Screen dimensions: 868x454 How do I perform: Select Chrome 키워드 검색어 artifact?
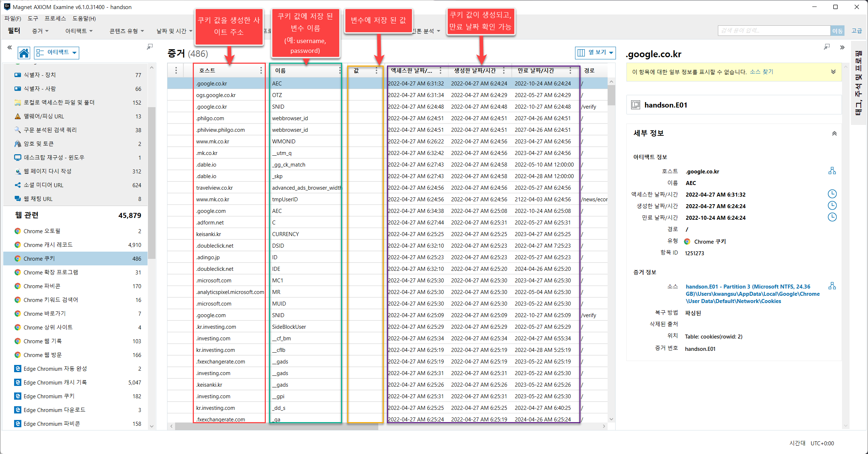(x=76, y=300)
